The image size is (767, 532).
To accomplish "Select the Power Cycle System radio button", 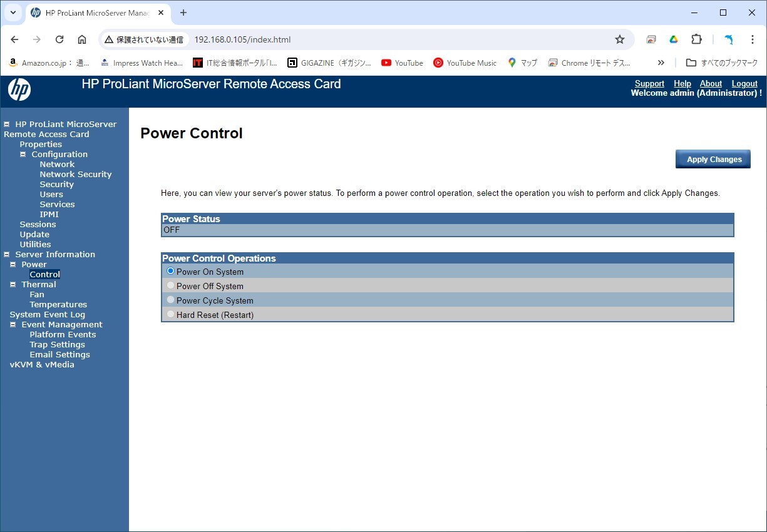I will [x=170, y=300].
